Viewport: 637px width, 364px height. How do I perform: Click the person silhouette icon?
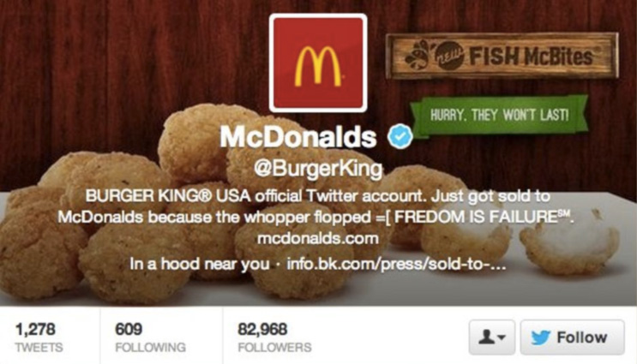(486, 337)
